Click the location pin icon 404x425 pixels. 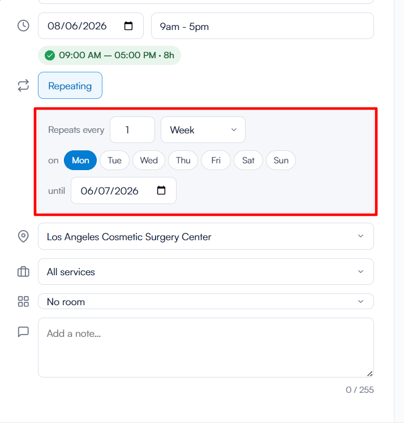click(x=23, y=236)
